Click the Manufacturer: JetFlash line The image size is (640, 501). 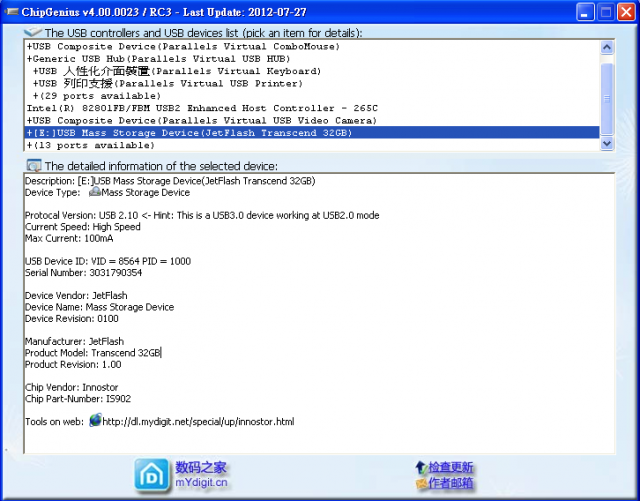pyautogui.click(x=74, y=341)
